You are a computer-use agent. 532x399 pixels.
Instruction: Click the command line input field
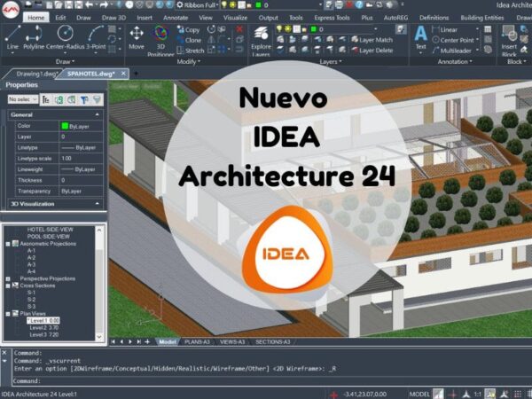click(271, 380)
